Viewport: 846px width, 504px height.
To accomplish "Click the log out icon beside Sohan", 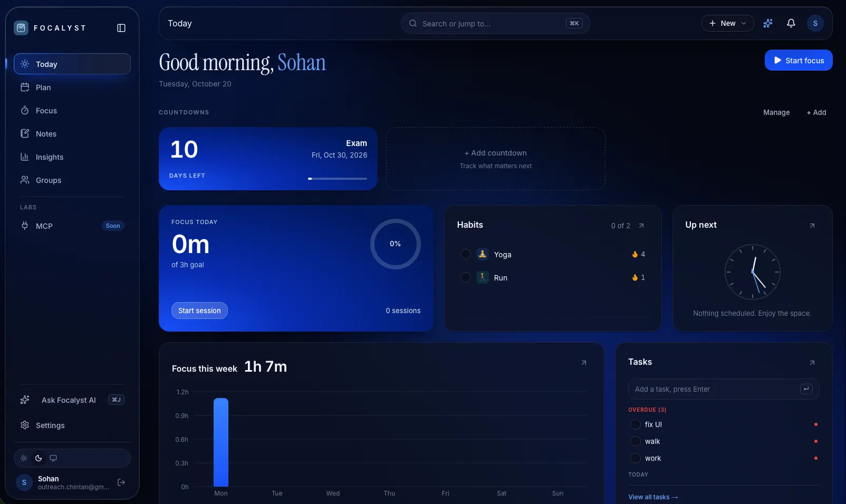I will pos(121,482).
